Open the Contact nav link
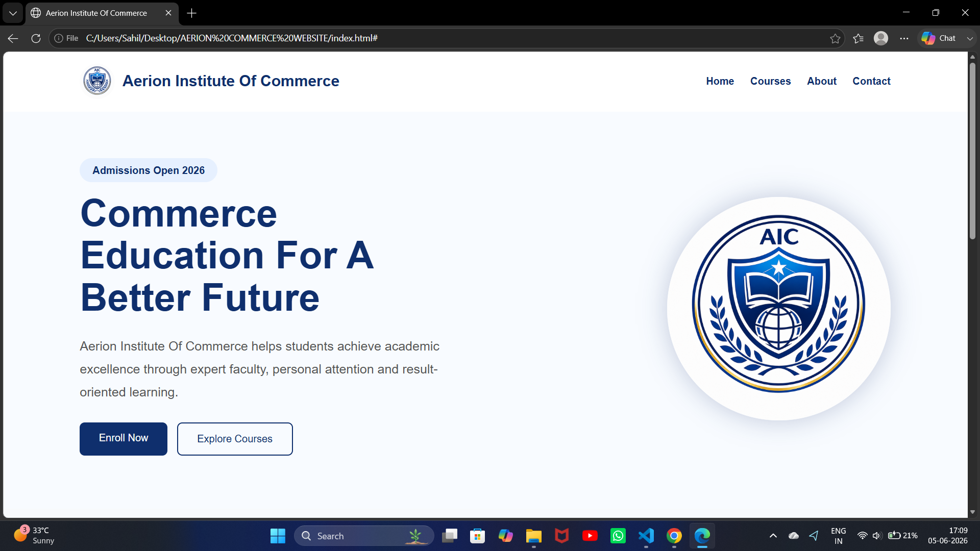 coord(871,81)
